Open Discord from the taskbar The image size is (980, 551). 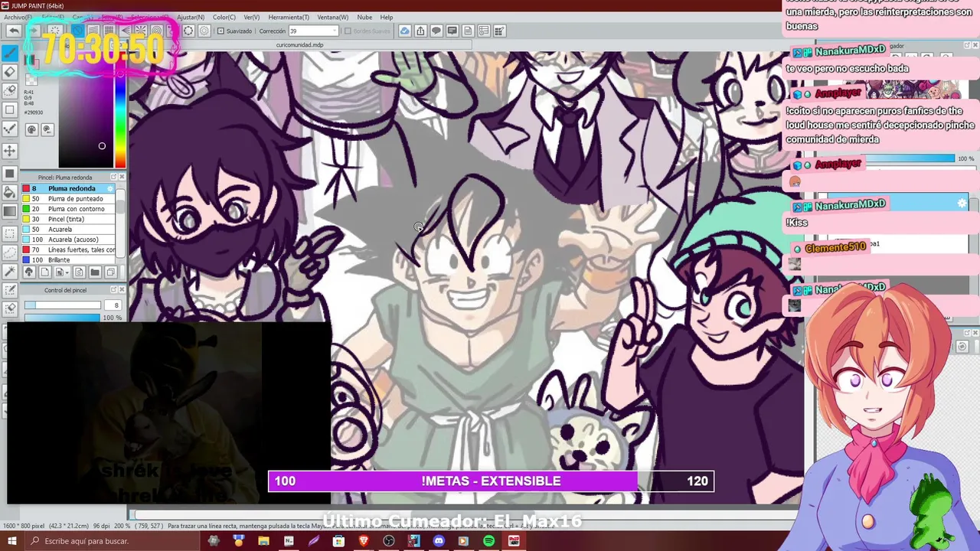(x=439, y=541)
